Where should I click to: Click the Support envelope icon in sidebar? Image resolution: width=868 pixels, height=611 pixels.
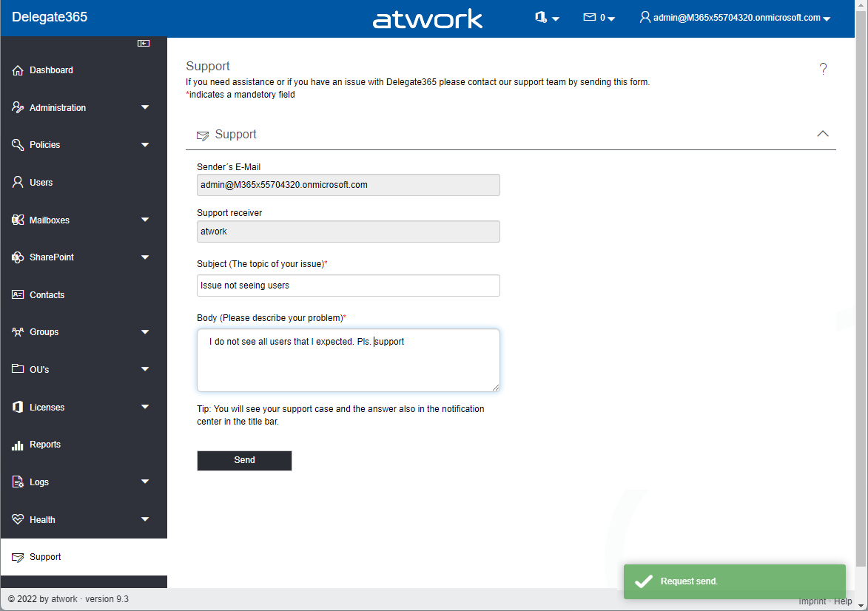click(x=18, y=557)
